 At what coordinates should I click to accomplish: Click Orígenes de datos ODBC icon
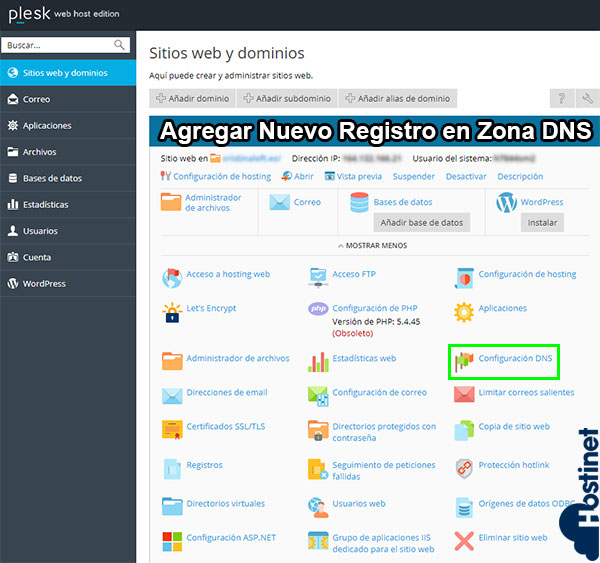[464, 508]
